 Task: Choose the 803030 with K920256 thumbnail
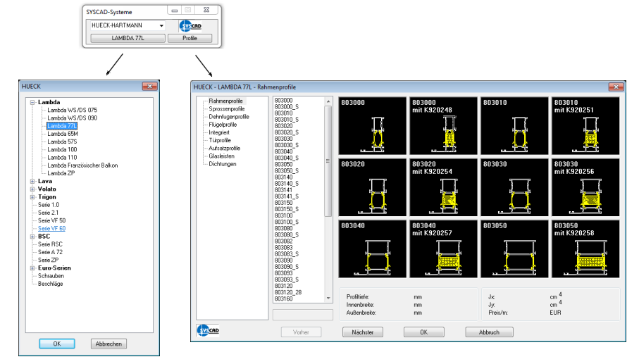585,187
